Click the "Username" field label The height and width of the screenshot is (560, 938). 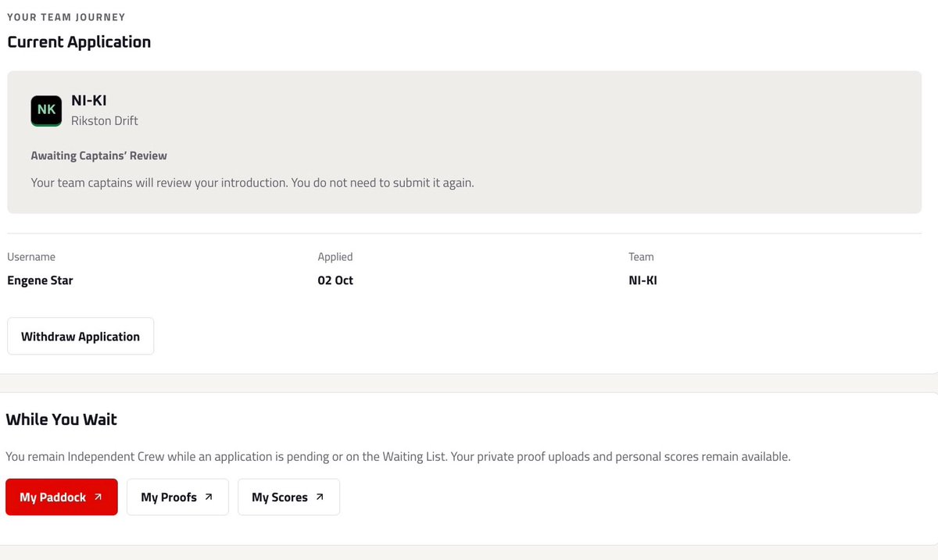click(31, 257)
